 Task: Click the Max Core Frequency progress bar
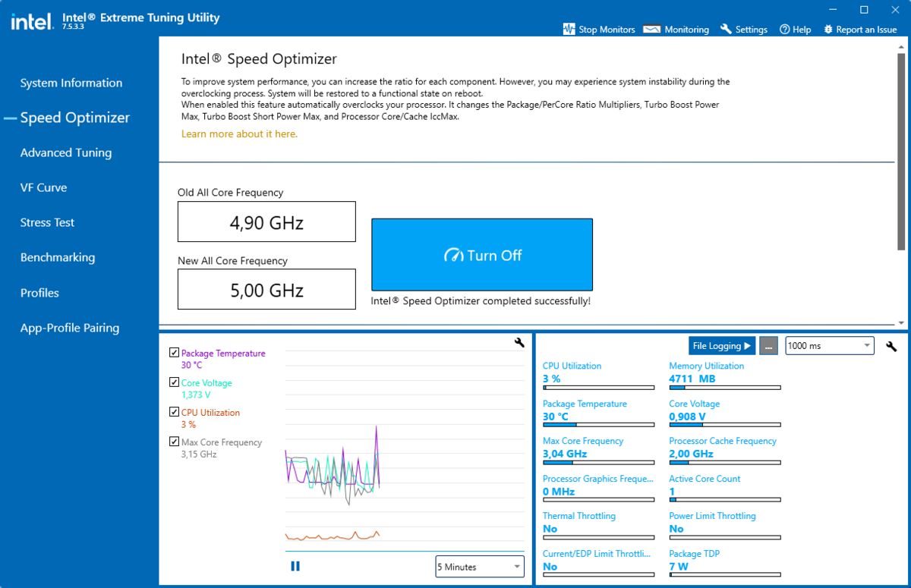tap(598, 463)
